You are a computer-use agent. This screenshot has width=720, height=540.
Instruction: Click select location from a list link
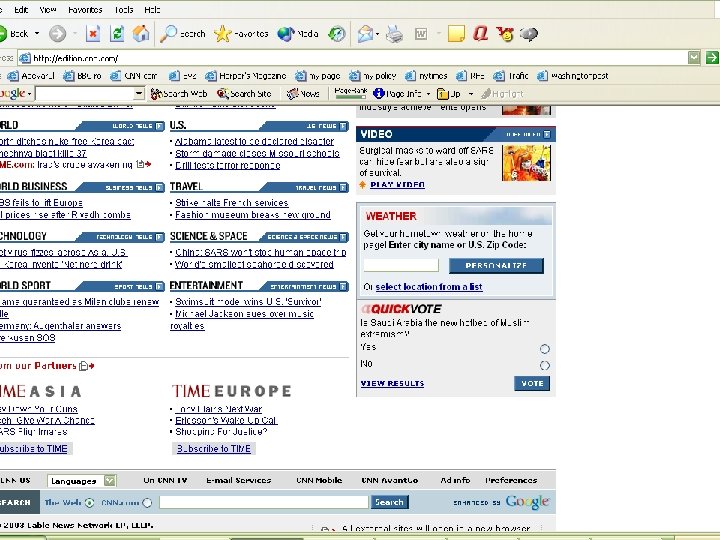(429, 287)
